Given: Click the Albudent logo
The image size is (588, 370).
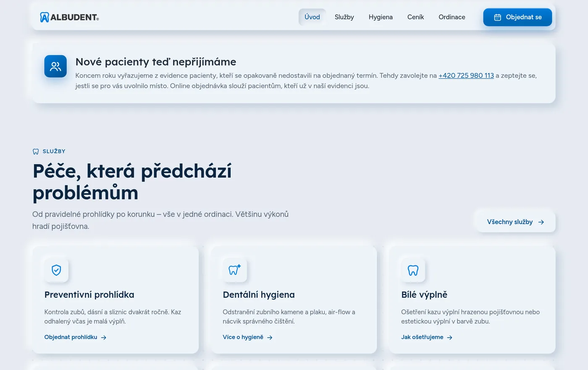Looking at the screenshot, I should 69,17.
